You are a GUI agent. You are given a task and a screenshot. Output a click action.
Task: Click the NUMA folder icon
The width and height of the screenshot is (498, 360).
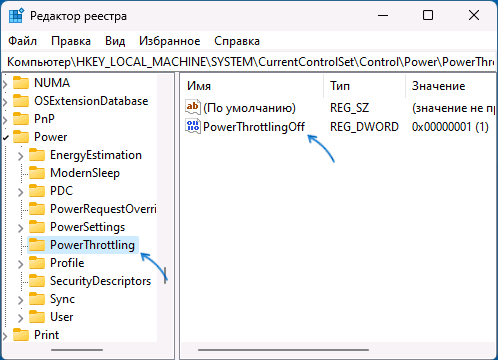[21, 83]
